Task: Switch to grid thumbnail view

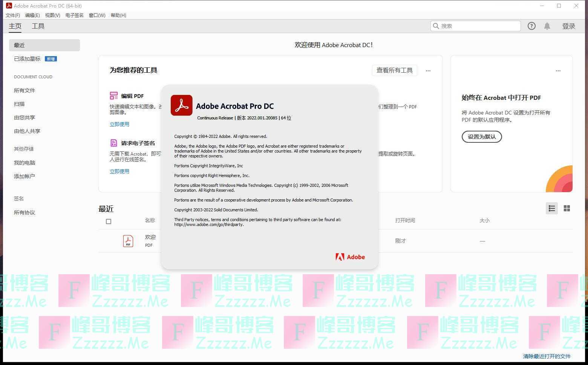Action: pyautogui.click(x=567, y=208)
